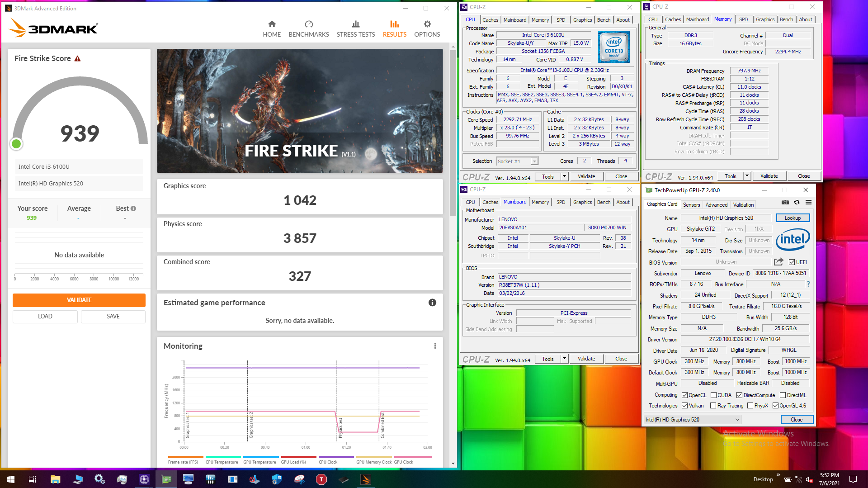Expand Tools arrow in the Mainboard tab CPU-Z window
The height and width of the screenshot is (488, 868).
click(x=564, y=359)
